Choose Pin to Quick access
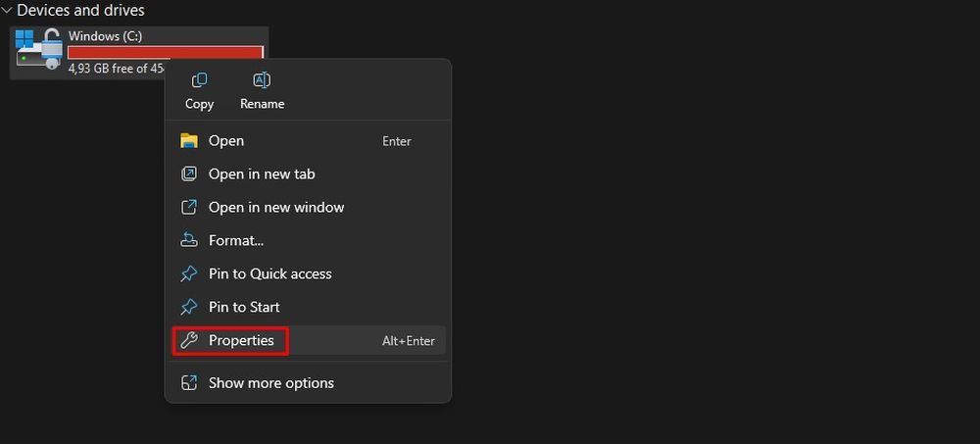Screen dimensions: 980x444 pyautogui.click(x=270, y=273)
